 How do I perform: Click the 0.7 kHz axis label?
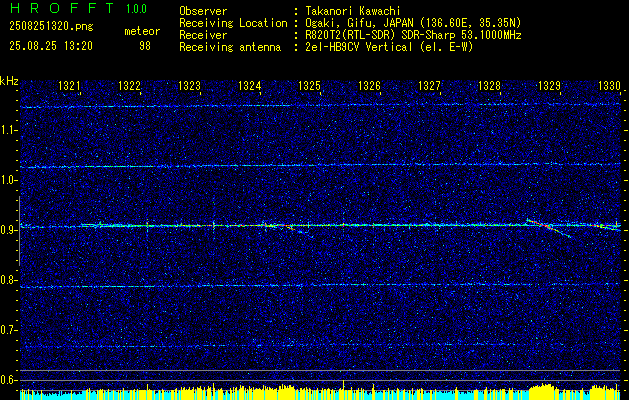click(8, 330)
